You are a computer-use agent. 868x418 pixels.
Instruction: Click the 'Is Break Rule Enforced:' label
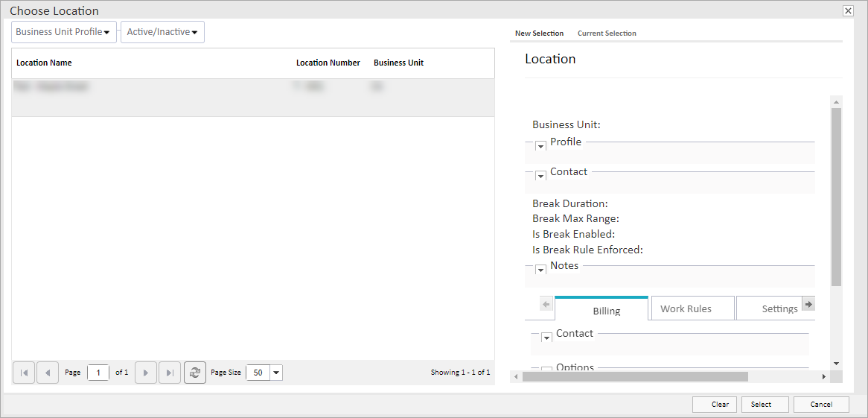tap(587, 250)
